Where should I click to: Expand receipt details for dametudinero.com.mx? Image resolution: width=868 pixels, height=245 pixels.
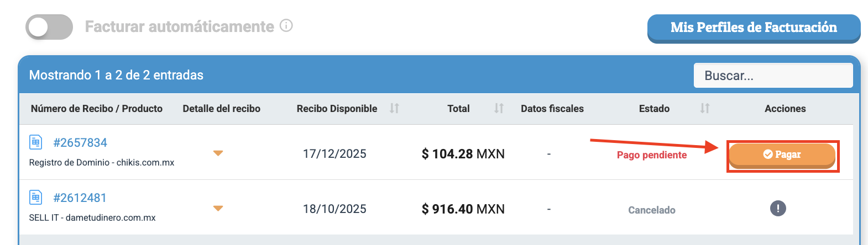point(218,209)
